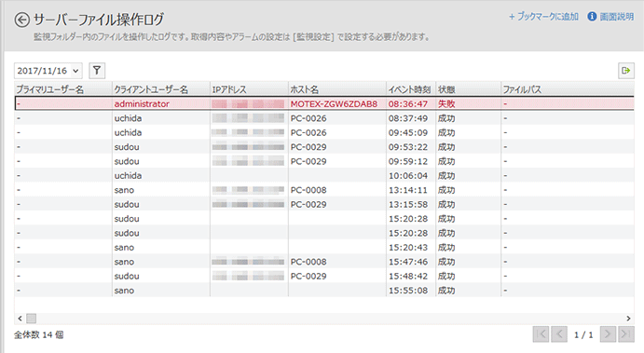Screen dimensions: 644x353
Task: Select event time 09:45:09
Action: [x=408, y=132]
